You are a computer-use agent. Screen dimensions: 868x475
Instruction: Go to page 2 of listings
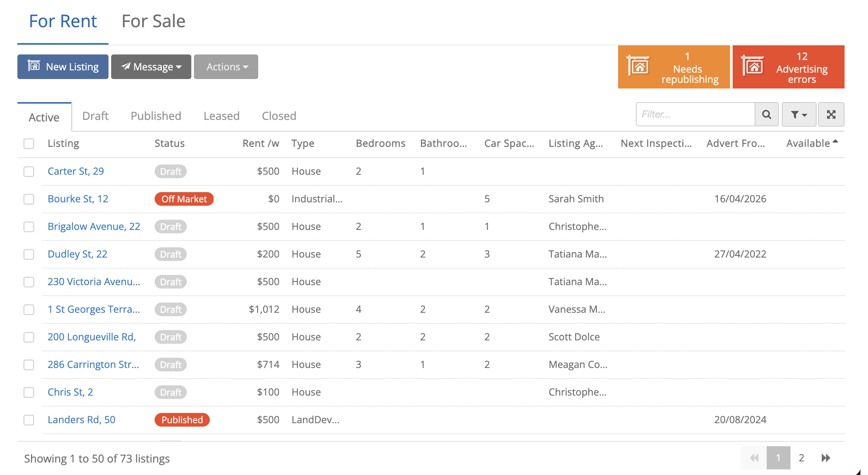click(801, 458)
